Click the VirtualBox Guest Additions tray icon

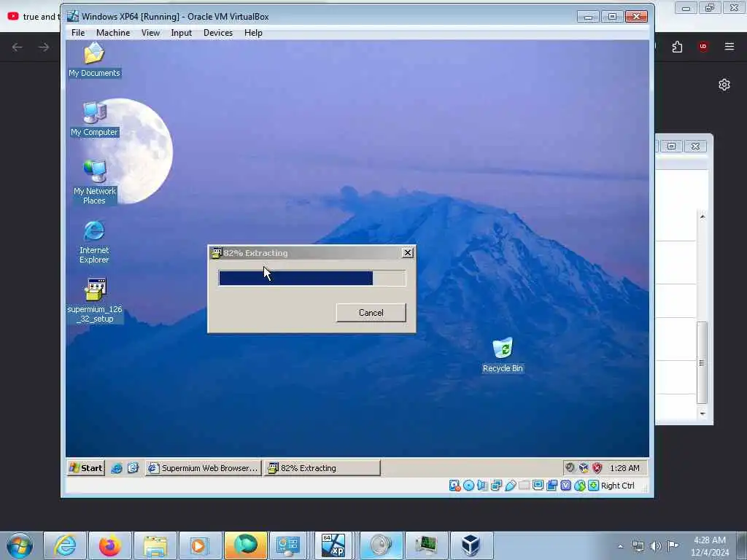coord(584,467)
